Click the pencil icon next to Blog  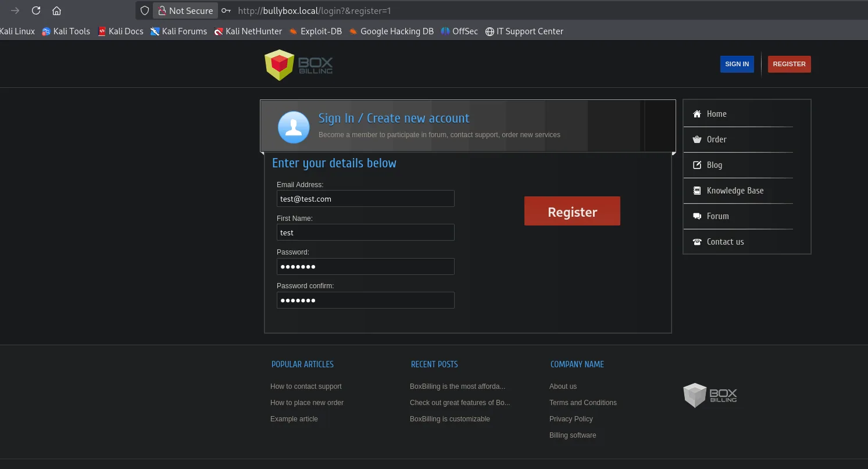(x=697, y=165)
